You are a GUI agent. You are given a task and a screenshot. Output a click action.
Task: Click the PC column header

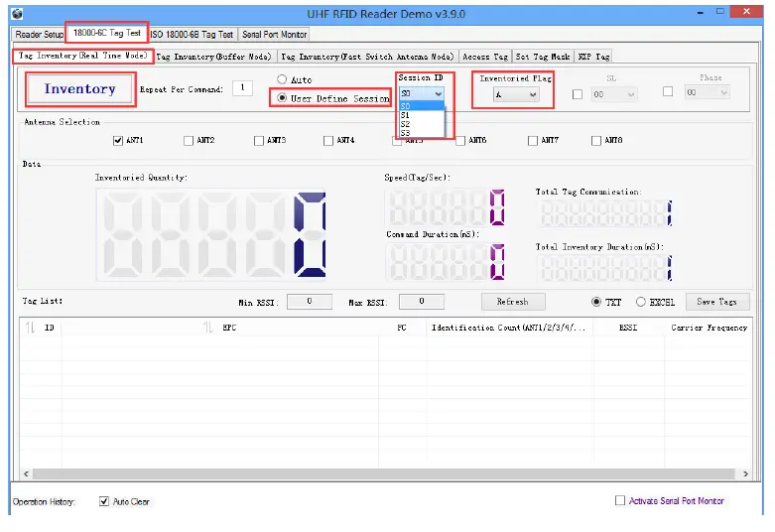point(402,328)
